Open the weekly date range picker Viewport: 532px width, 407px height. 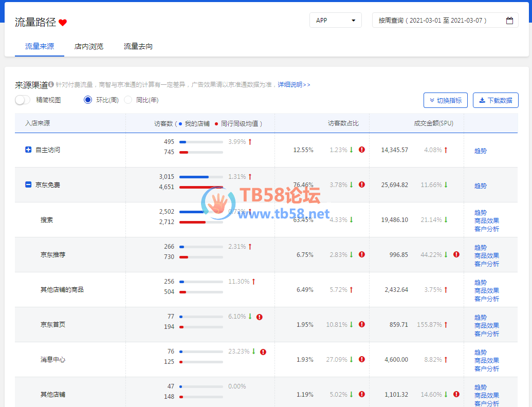click(445, 21)
